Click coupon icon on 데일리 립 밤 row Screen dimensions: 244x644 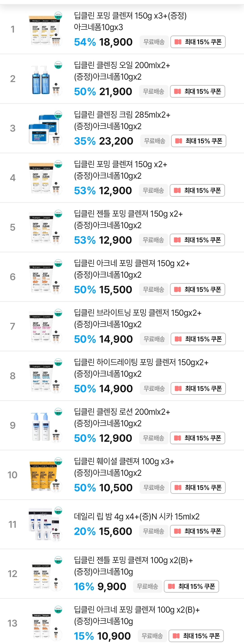(x=177, y=531)
